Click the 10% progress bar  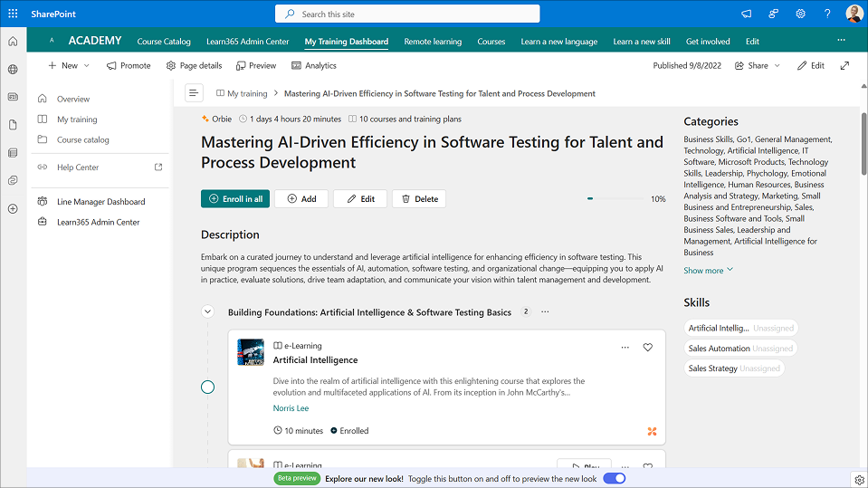pyautogui.click(x=614, y=198)
